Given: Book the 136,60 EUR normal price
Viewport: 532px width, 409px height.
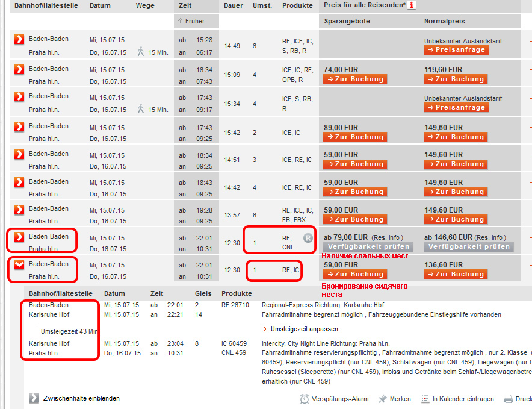Looking at the screenshot, I should click(x=456, y=274).
